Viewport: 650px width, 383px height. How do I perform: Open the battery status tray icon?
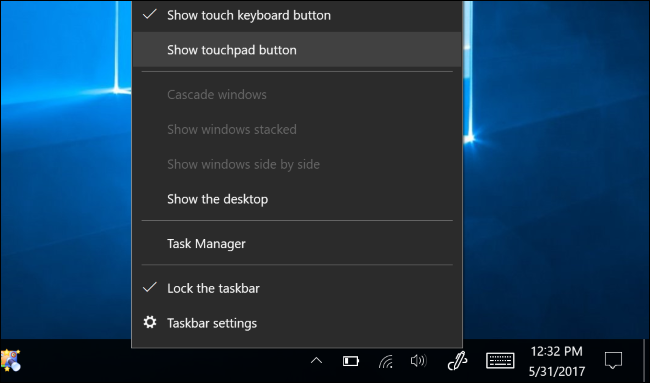[351, 361]
